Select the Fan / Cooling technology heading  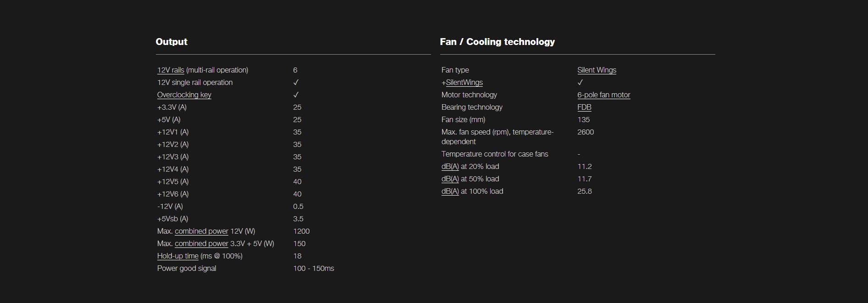pos(498,42)
